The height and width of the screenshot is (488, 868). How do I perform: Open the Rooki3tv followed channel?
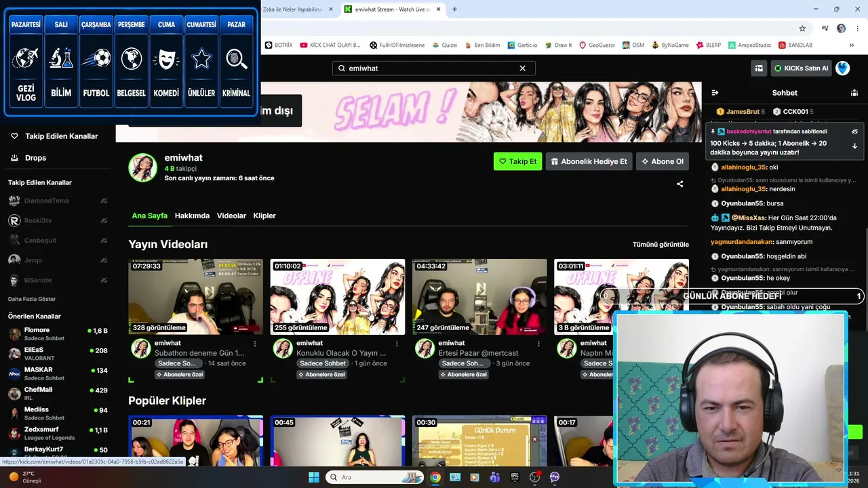pos(58,220)
